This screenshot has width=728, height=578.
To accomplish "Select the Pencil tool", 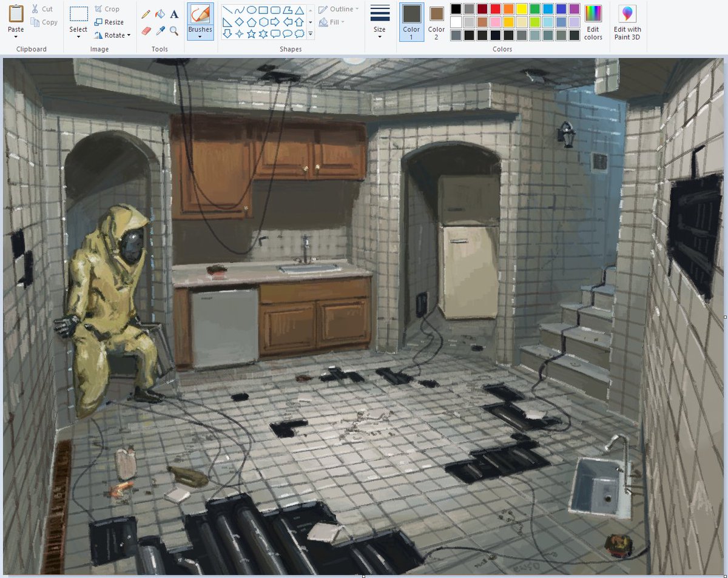I will (146, 14).
